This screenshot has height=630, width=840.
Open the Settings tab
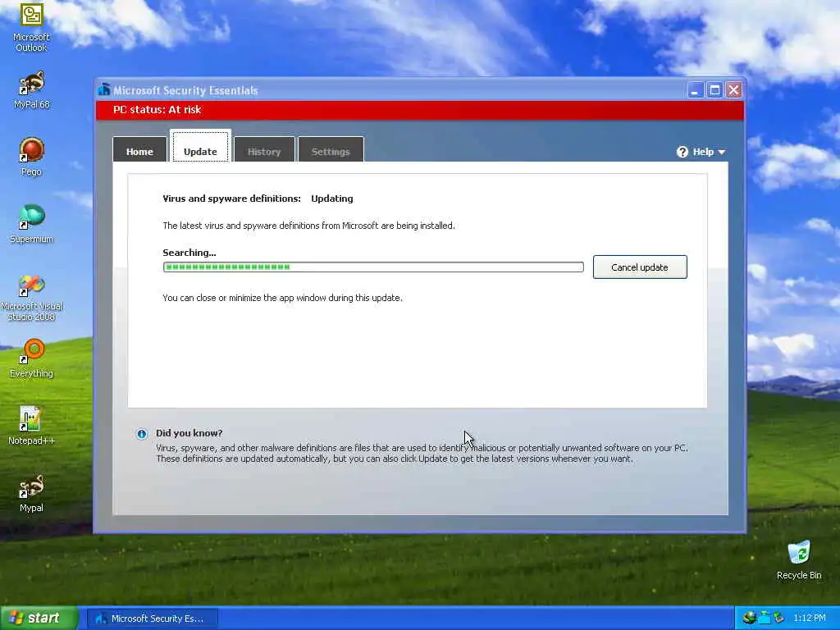(331, 150)
